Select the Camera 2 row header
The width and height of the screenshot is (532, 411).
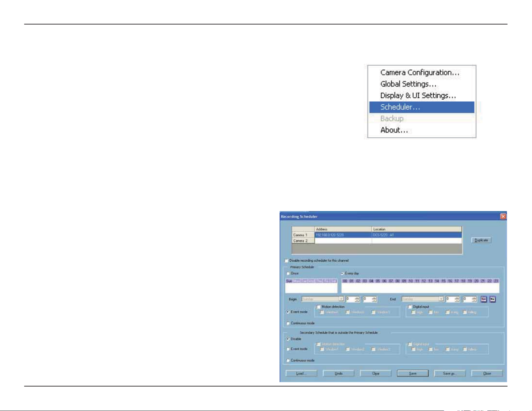tap(303, 241)
